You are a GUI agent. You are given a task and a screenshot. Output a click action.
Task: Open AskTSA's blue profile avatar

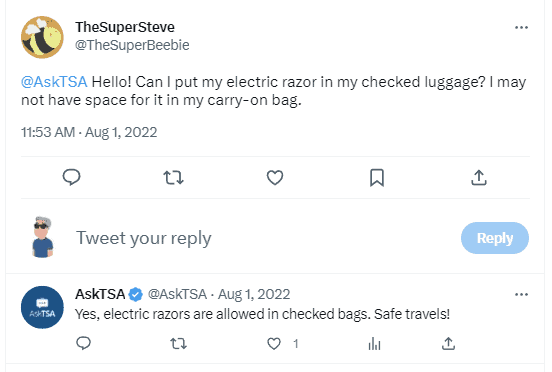[x=42, y=307]
